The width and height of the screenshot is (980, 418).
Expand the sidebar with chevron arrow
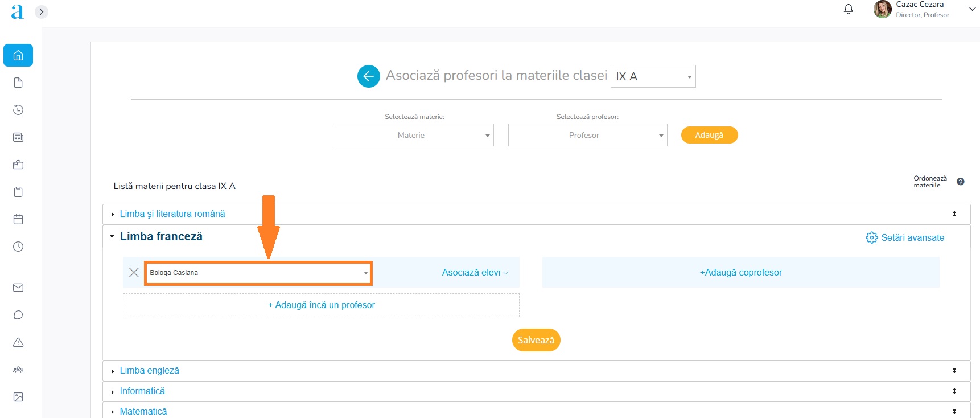tap(42, 12)
